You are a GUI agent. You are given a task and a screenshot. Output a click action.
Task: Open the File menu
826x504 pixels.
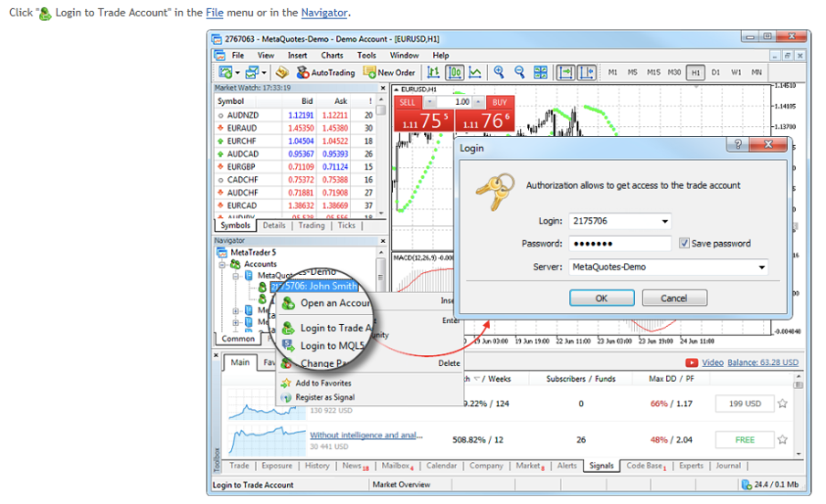point(238,56)
